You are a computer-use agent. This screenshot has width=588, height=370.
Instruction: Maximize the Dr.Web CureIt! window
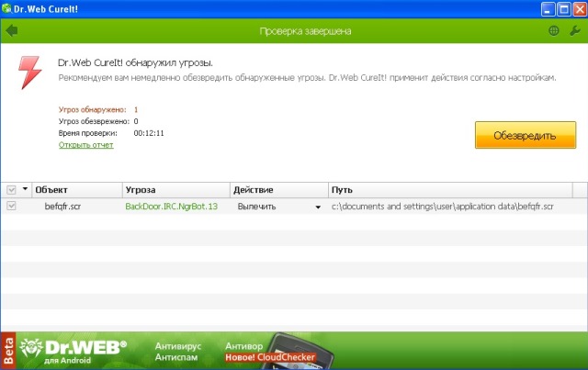coord(563,9)
